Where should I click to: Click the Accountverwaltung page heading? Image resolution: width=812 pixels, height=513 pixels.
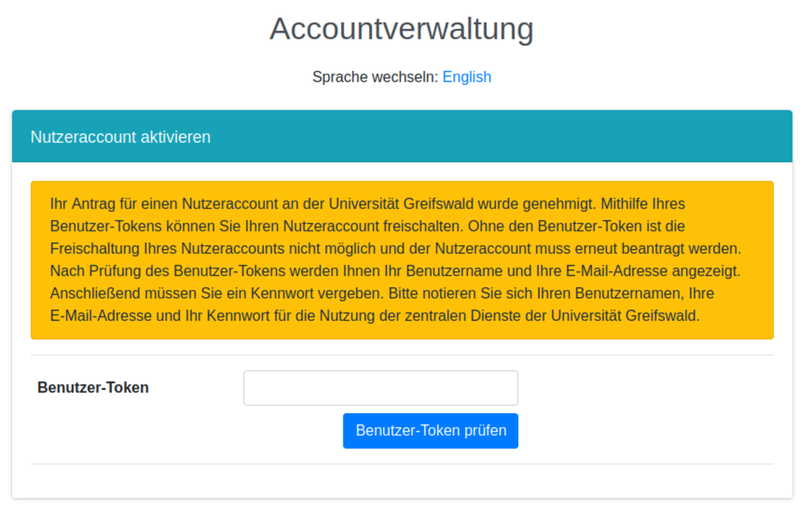401,29
